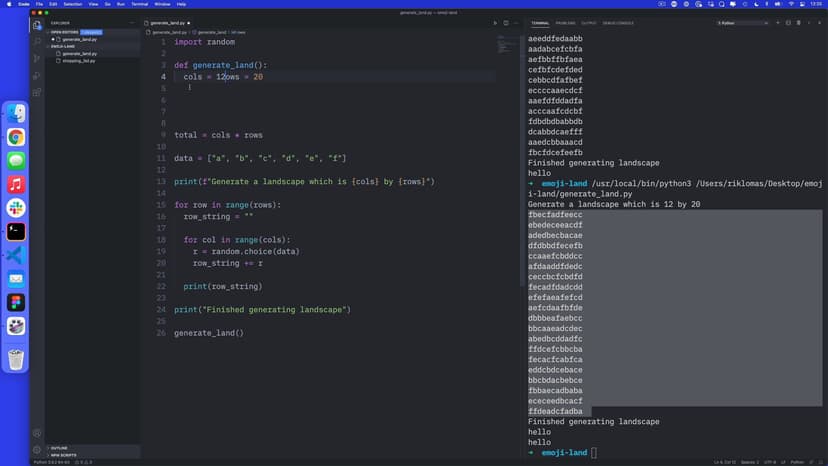Click the split editor icon
Viewport: 828px width, 466px height.
(507, 22)
